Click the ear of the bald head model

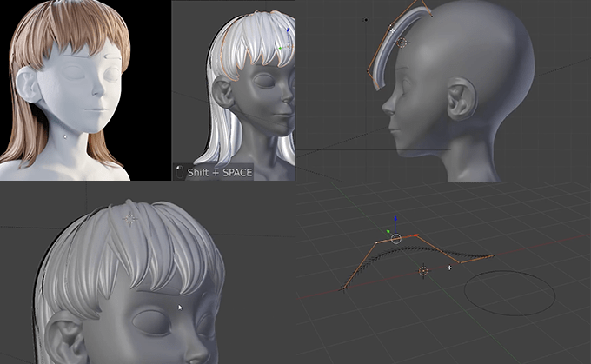pos(461,99)
